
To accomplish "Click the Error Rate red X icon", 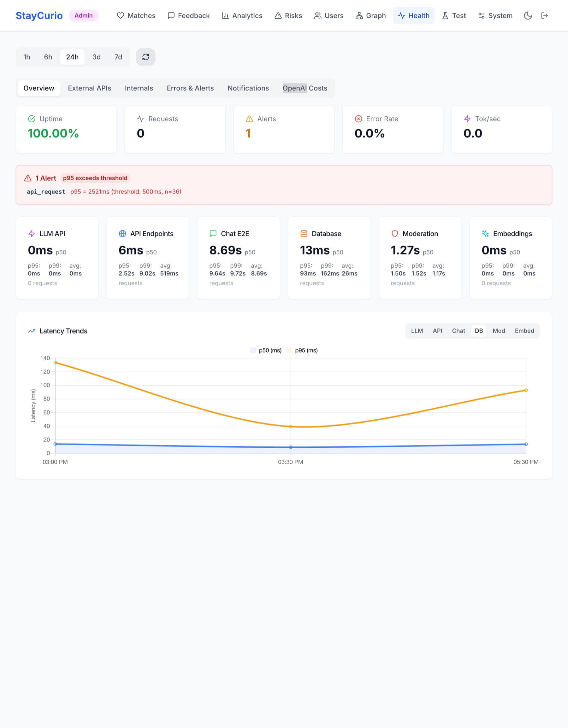I will pos(358,119).
